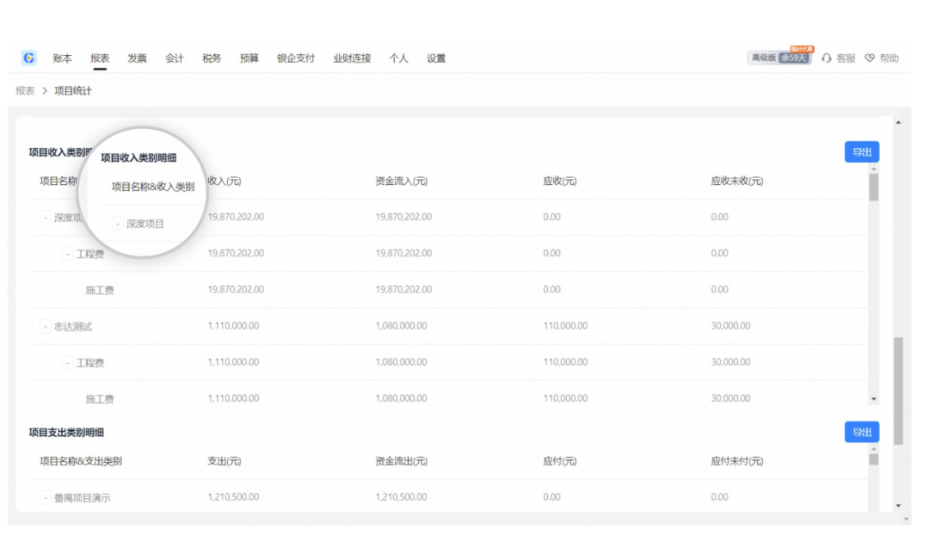Viewport: 929px width, 560px height.
Task: Click the 预算 menu item
Action: point(249,58)
